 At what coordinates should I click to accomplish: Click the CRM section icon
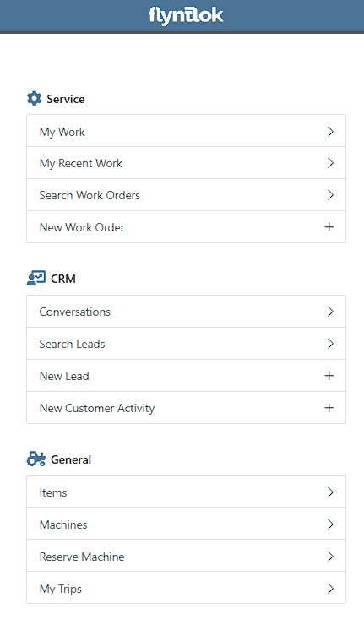point(35,278)
